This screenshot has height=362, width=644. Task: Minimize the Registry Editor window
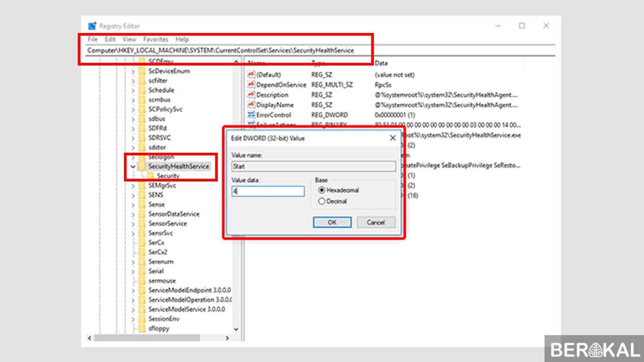coord(498,26)
